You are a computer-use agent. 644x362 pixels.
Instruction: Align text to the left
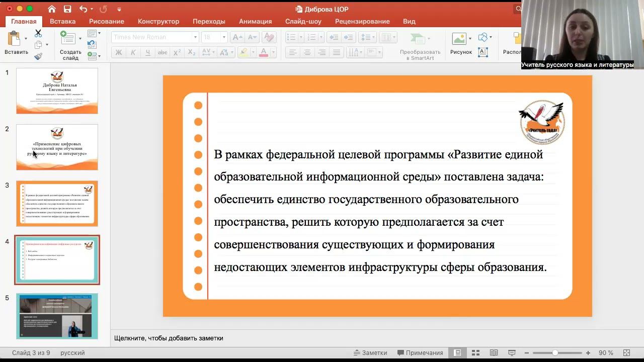tap(293, 52)
